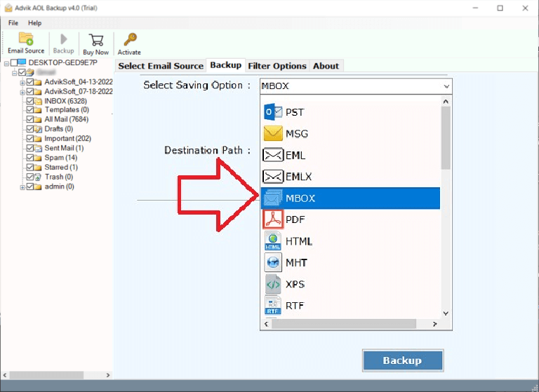Click the saving-options list vertical scrollbar thumb
The image size is (539, 392).
[446, 137]
